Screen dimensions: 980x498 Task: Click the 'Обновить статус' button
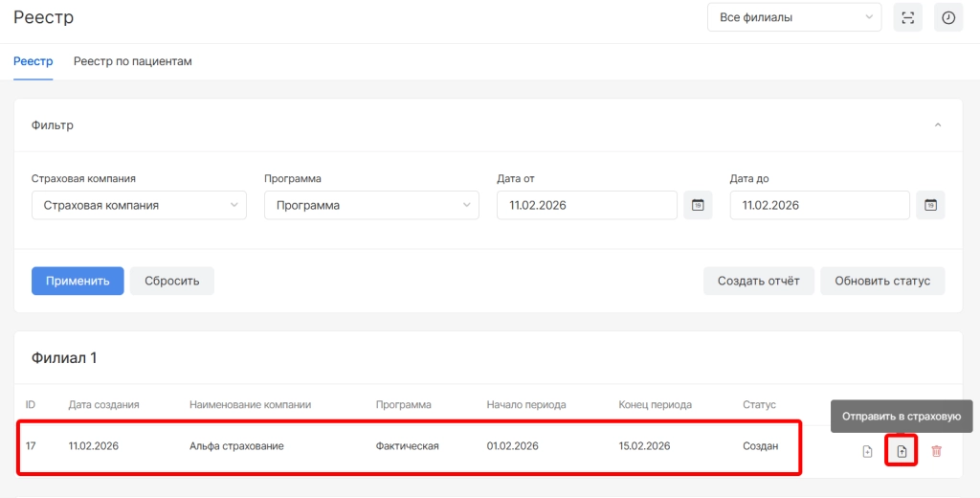(882, 281)
